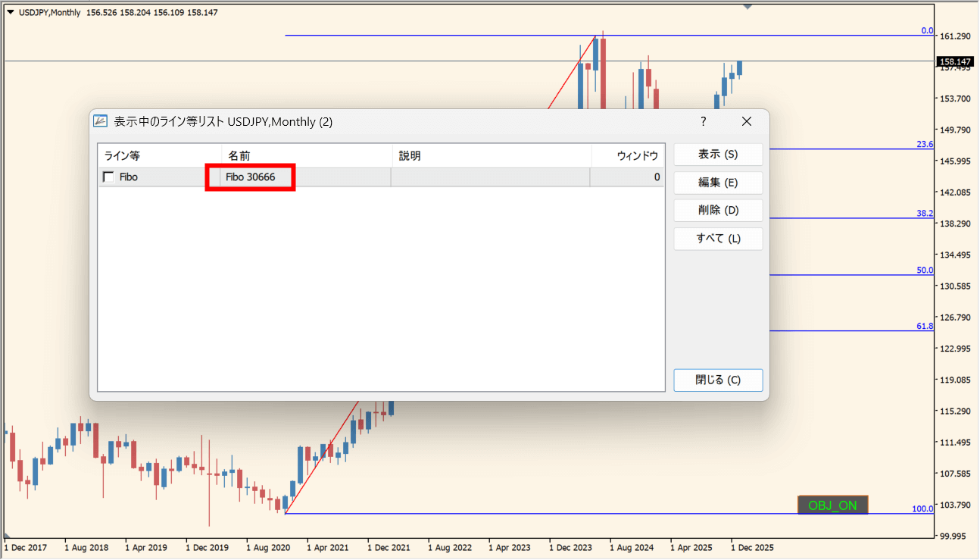This screenshot has width=980, height=560.
Task: Click the gray chart shift triangle marker
Action: point(748,7)
